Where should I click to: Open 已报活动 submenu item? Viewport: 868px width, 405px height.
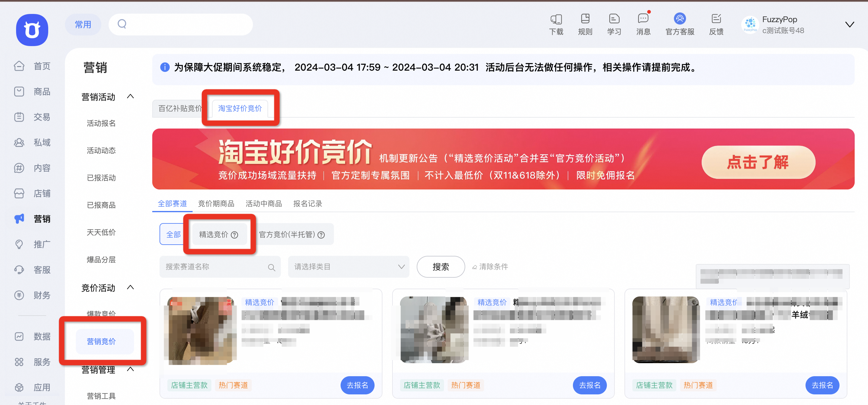(x=101, y=178)
